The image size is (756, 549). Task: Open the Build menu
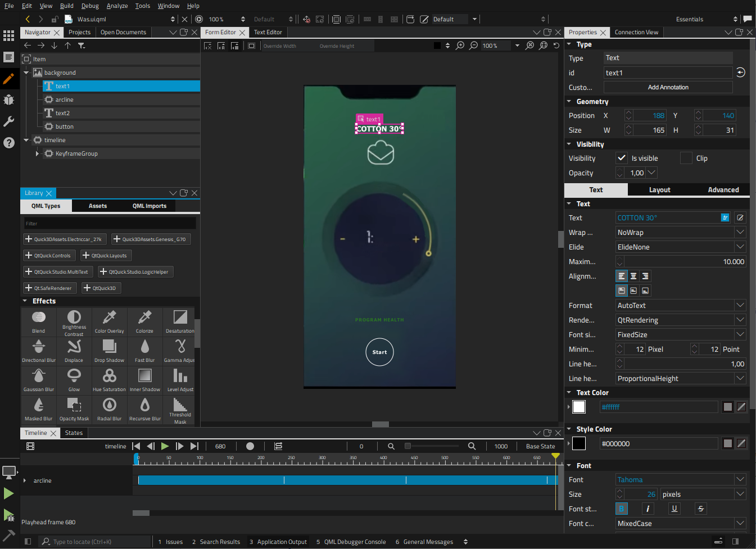67,6
